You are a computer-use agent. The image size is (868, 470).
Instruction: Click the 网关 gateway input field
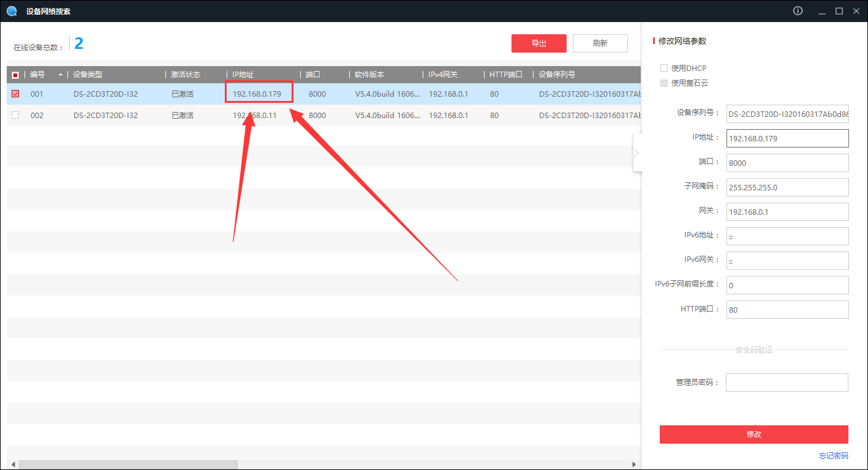(x=788, y=212)
